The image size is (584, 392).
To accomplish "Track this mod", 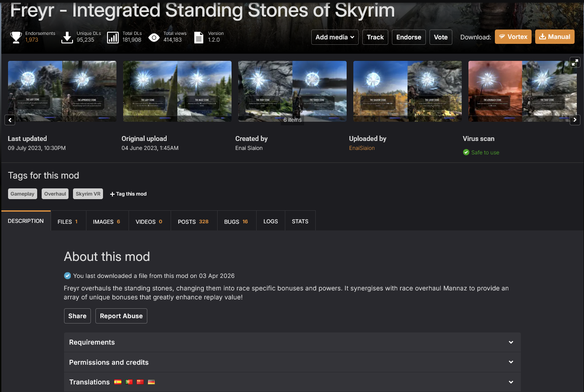I will coord(375,37).
